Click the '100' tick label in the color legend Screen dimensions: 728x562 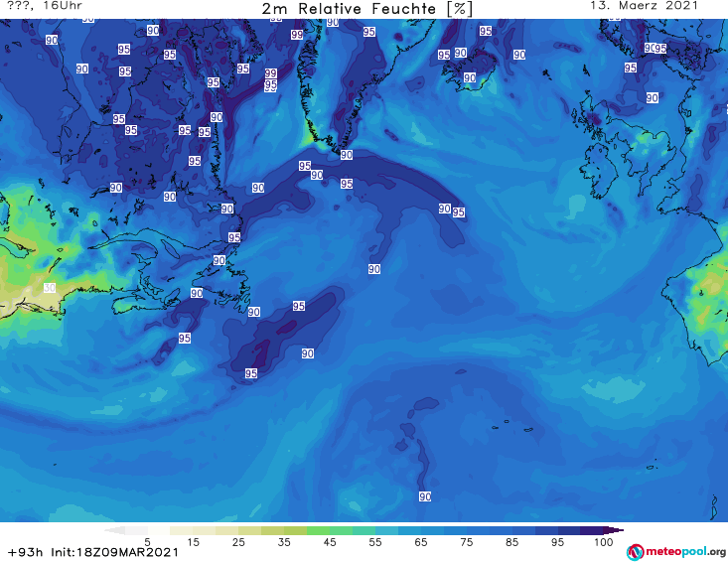(x=604, y=542)
